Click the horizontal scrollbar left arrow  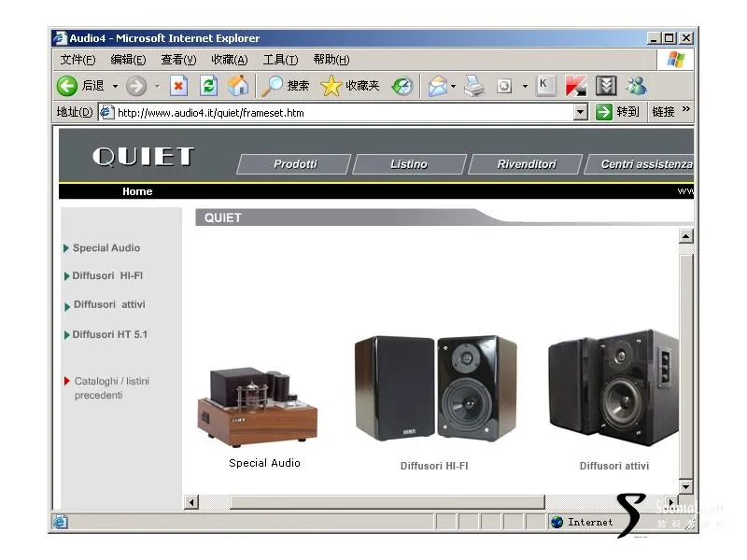click(191, 502)
